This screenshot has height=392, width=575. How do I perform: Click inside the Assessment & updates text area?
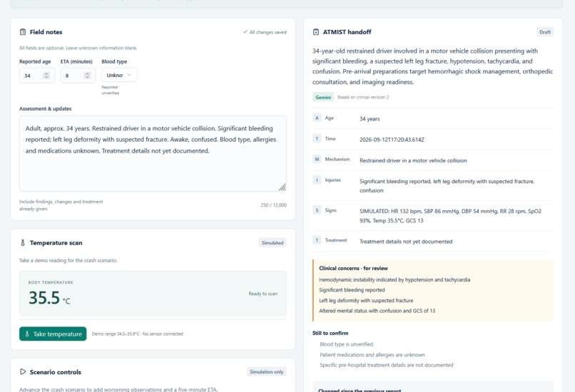click(x=153, y=153)
